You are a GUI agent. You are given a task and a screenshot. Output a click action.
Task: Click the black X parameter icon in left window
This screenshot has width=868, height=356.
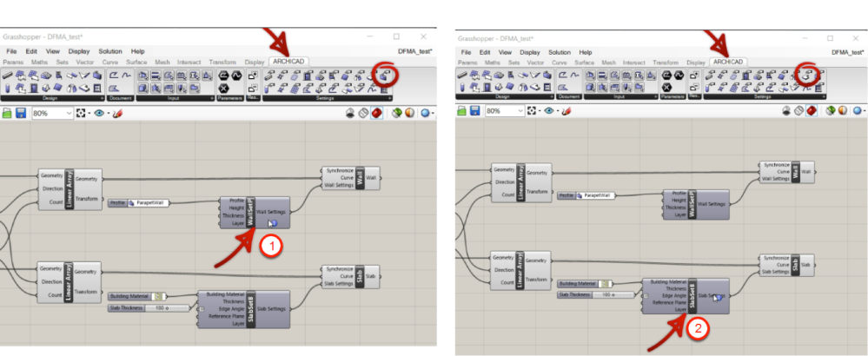[224, 88]
